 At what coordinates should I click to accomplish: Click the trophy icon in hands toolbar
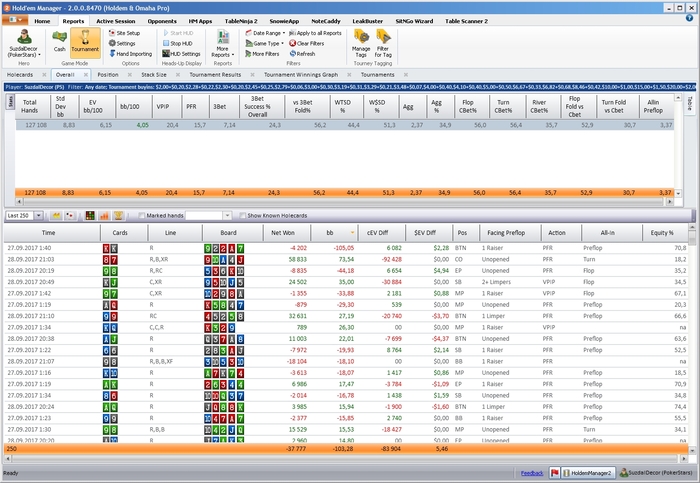118,216
